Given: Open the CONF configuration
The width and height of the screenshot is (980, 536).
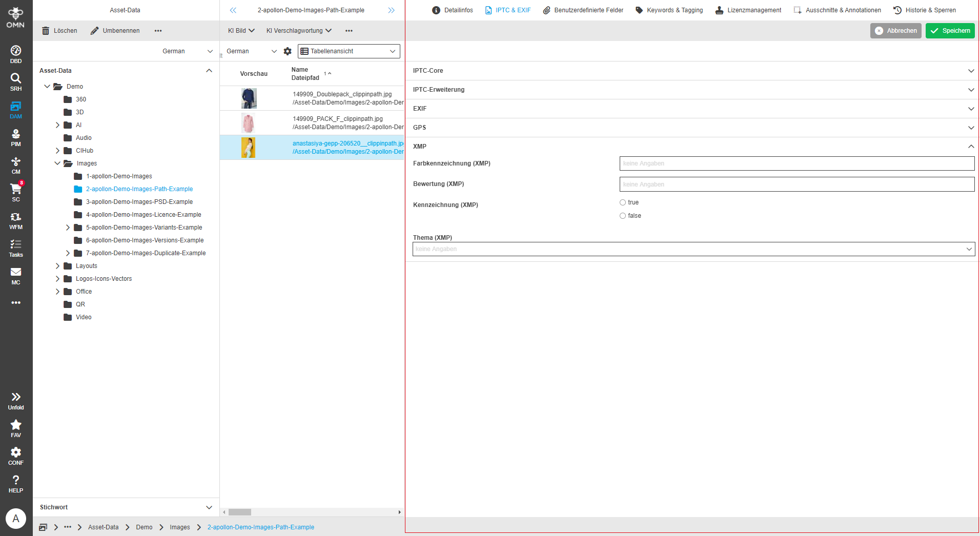Looking at the screenshot, I should (x=16, y=456).
